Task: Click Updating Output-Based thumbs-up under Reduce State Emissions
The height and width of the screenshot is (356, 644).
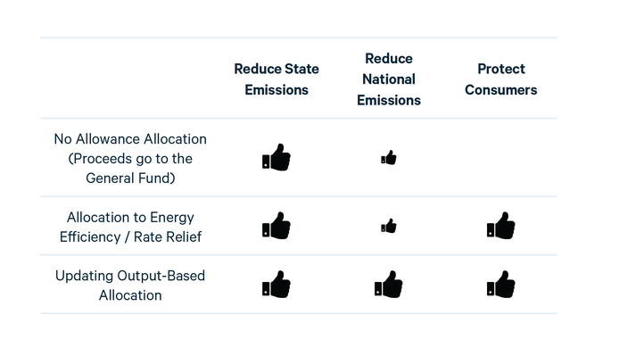Action: click(277, 284)
